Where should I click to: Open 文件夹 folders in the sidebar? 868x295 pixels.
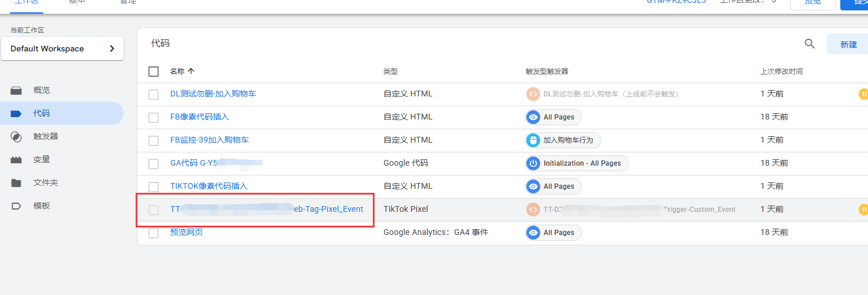(46, 182)
